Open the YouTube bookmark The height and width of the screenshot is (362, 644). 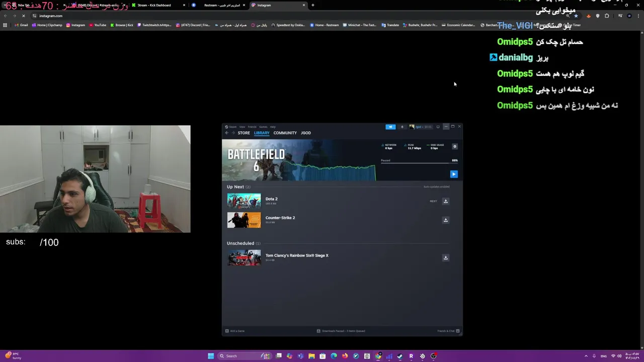97,25
